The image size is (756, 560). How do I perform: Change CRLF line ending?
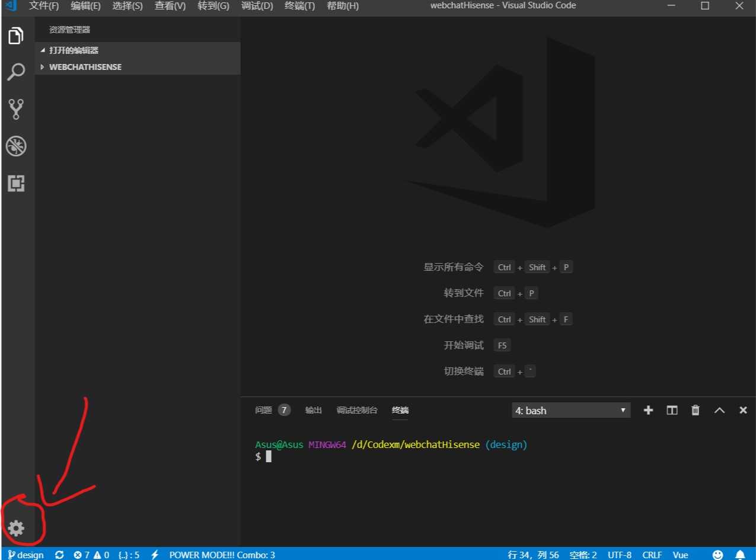pyautogui.click(x=652, y=555)
